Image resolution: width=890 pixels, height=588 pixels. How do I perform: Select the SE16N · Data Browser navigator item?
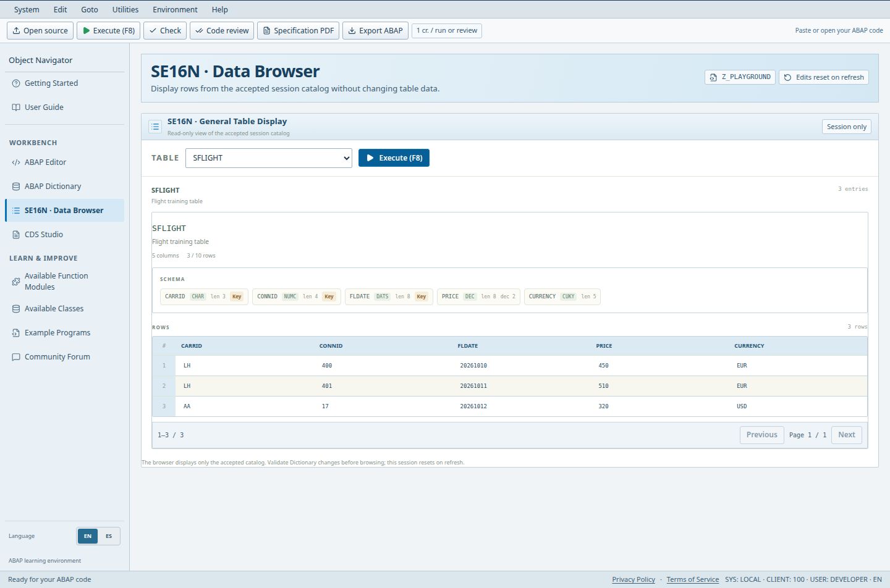click(65, 211)
